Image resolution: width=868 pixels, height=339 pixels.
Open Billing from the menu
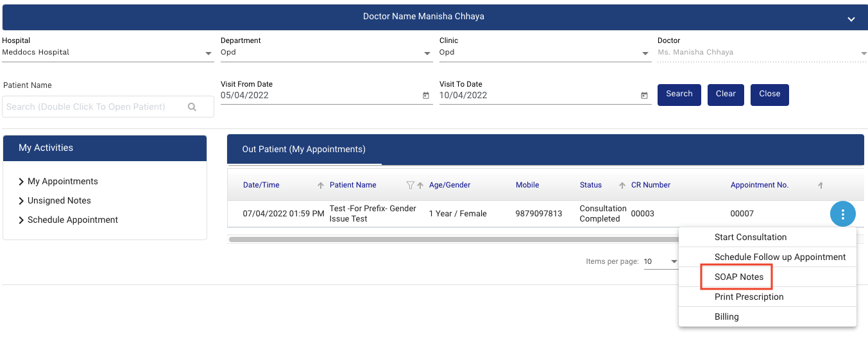point(767,317)
